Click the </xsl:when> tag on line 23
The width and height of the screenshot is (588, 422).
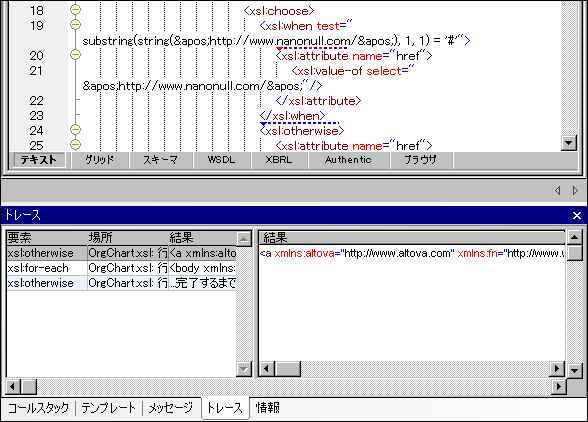292,116
